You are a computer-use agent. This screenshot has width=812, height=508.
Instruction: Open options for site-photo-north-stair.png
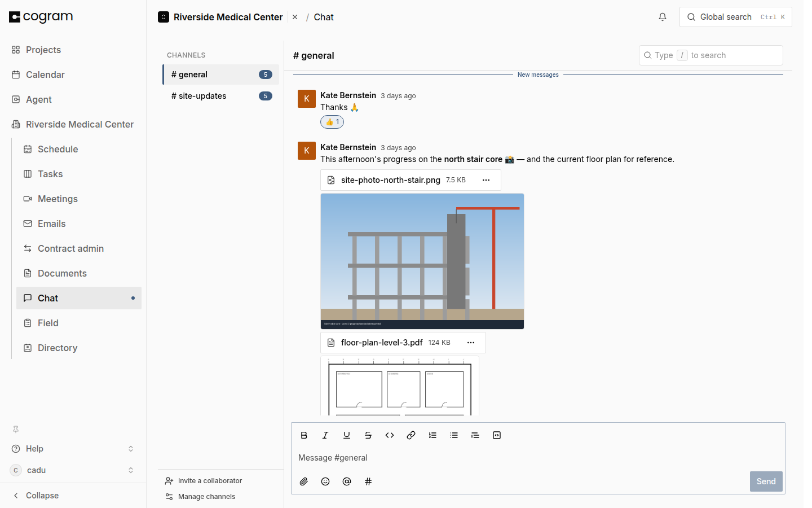coord(486,180)
